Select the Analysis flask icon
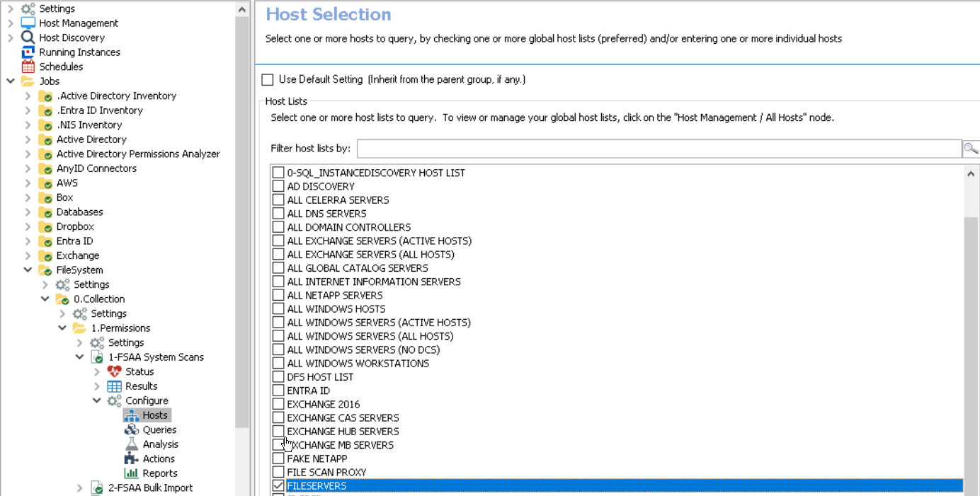980x496 pixels. coord(131,444)
